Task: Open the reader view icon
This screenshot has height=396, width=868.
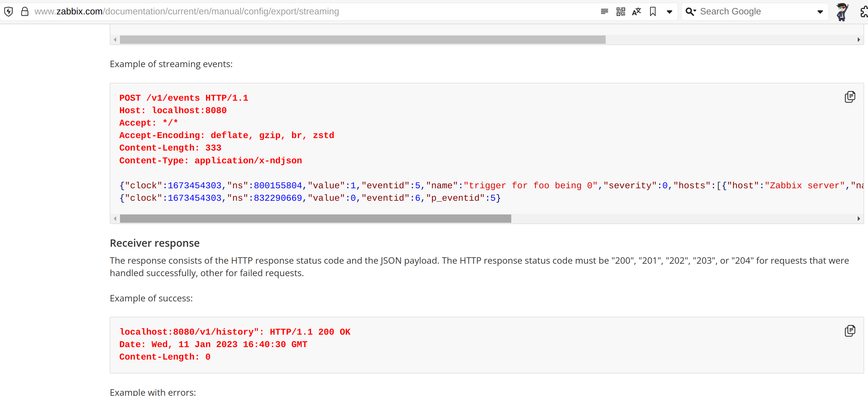Action: click(604, 12)
